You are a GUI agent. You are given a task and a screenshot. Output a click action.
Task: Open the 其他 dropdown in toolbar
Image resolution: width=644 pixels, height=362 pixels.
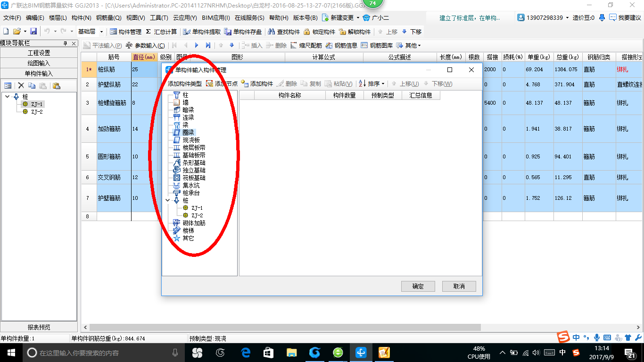(x=409, y=45)
